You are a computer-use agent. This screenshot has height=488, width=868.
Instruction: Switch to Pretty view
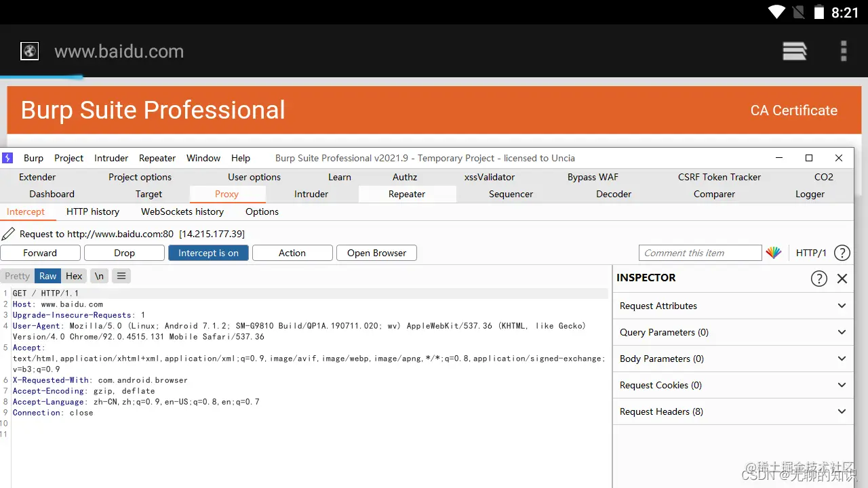[18, 276]
